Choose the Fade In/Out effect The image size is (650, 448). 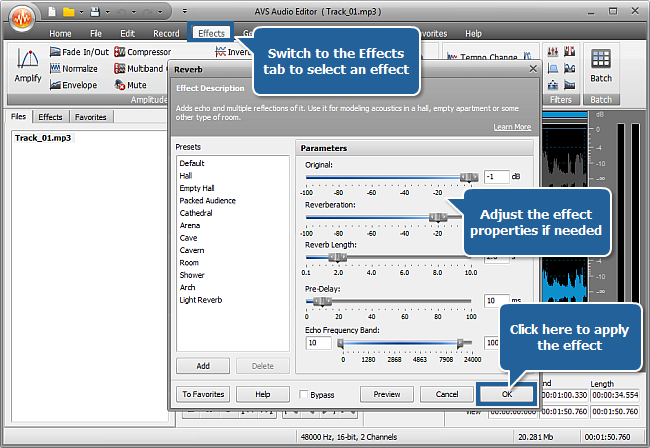79,52
